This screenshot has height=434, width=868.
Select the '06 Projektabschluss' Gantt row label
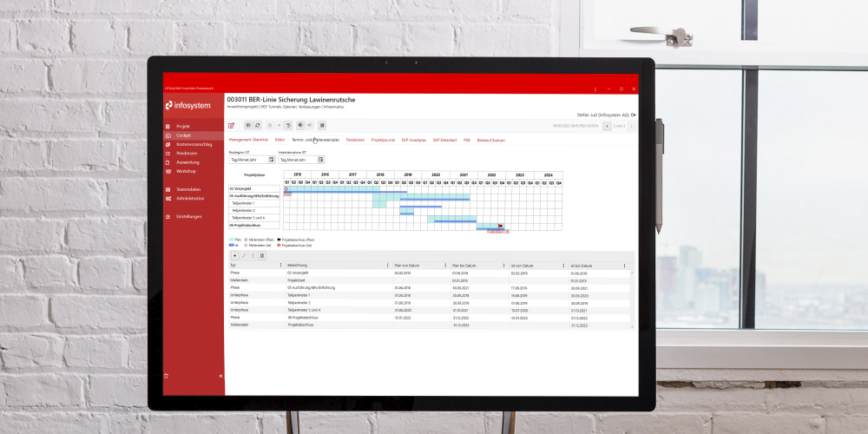click(254, 226)
